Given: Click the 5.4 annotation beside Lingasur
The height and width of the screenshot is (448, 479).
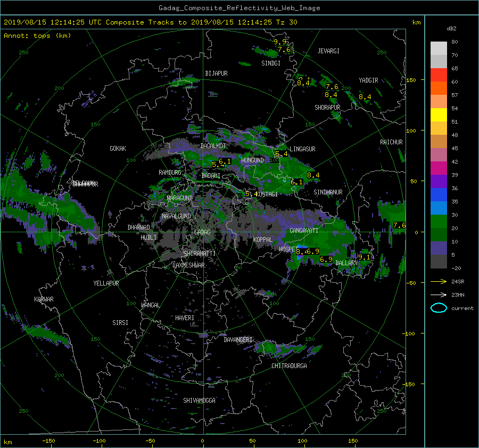Looking at the screenshot, I should [x=282, y=154].
